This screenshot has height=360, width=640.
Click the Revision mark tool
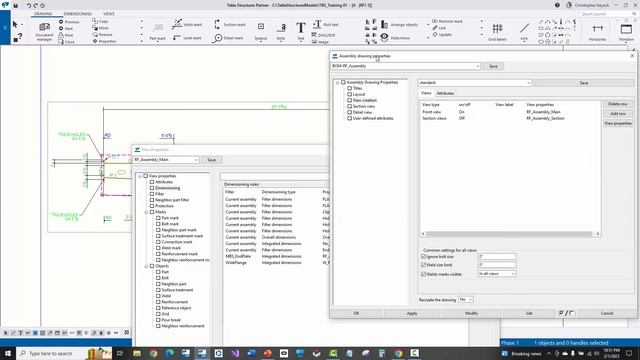447,21
